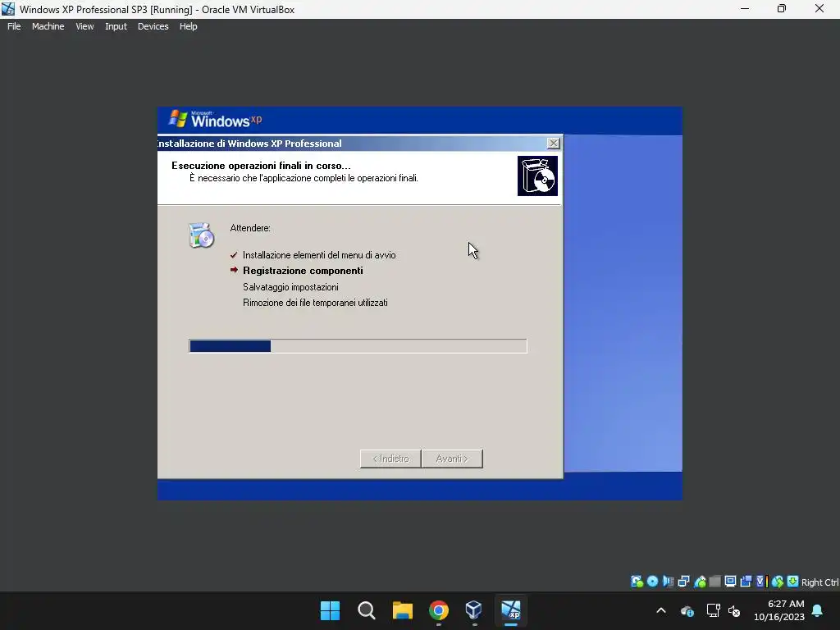Click the OneDrive cloud tray icon
840x630 pixels.
[687, 610]
